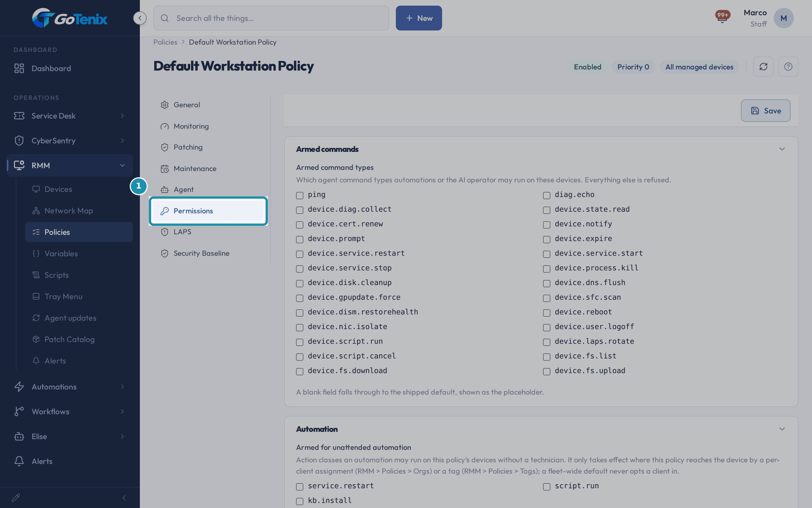Image resolution: width=812 pixels, height=508 pixels.
Task: Open the Security Baseline tab
Action: 208,253
